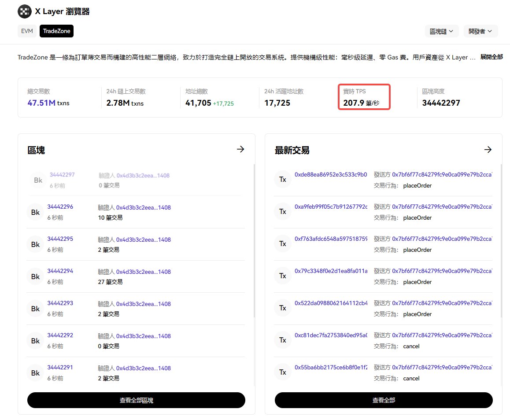Screen dimensions: 510x420
Task: Click the Bk icon for block 34442295
Action: click(35, 244)
